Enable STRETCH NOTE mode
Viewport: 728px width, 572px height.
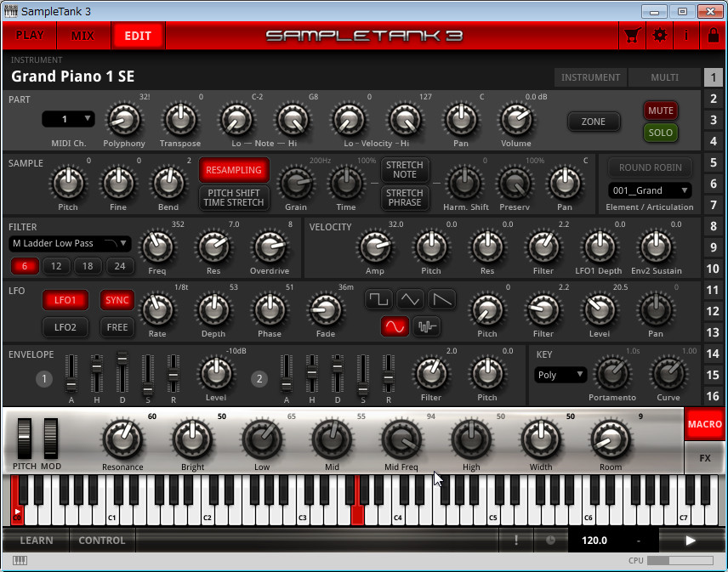click(x=405, y=170)
